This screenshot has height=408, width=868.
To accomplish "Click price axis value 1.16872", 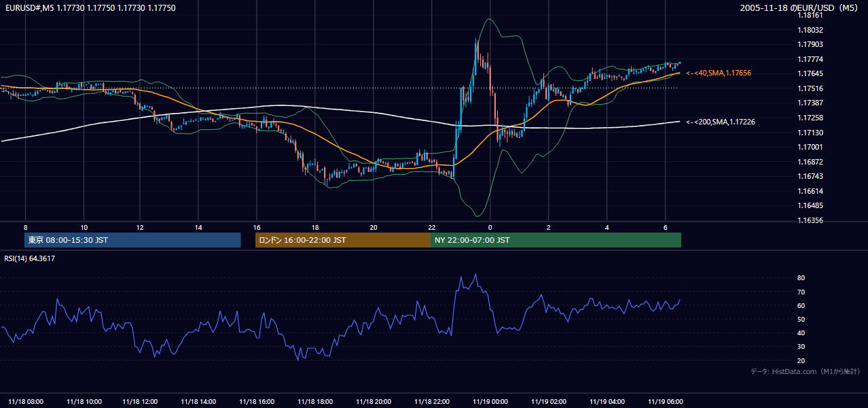I will coord(810,162).
